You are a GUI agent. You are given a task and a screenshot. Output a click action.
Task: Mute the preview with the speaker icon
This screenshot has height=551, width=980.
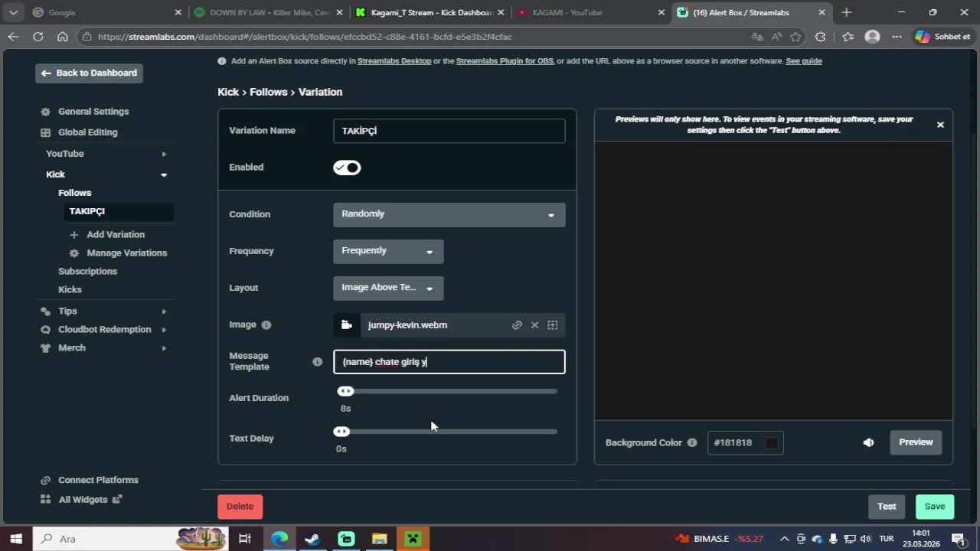pyautogui.click(x=868, y=442)
